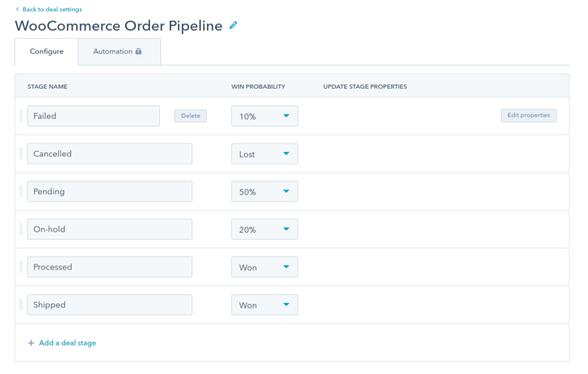The width and height of the screenshot is (588, 374).
Task: Click the STAGE NAME column header
Action: 47,87
